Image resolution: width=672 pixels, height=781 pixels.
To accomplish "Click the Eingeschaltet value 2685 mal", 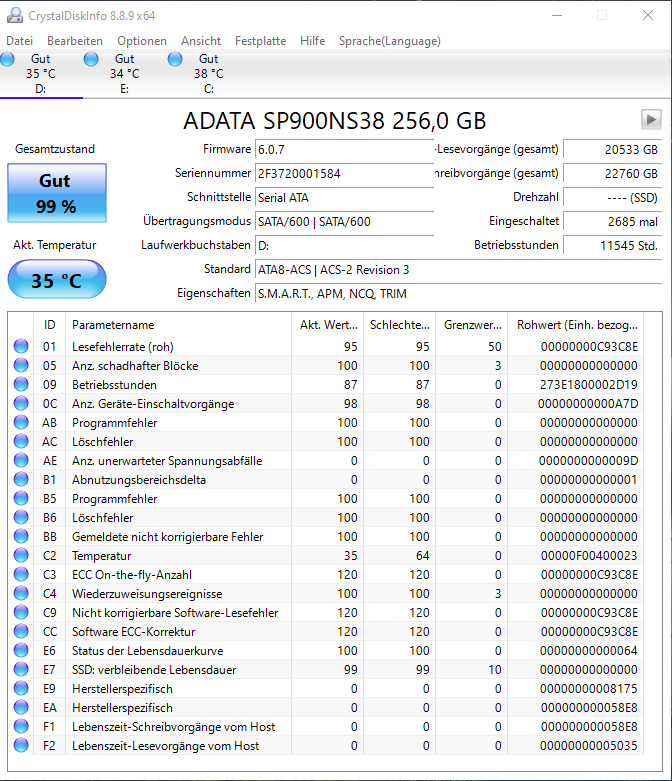I will pos(612,221).
